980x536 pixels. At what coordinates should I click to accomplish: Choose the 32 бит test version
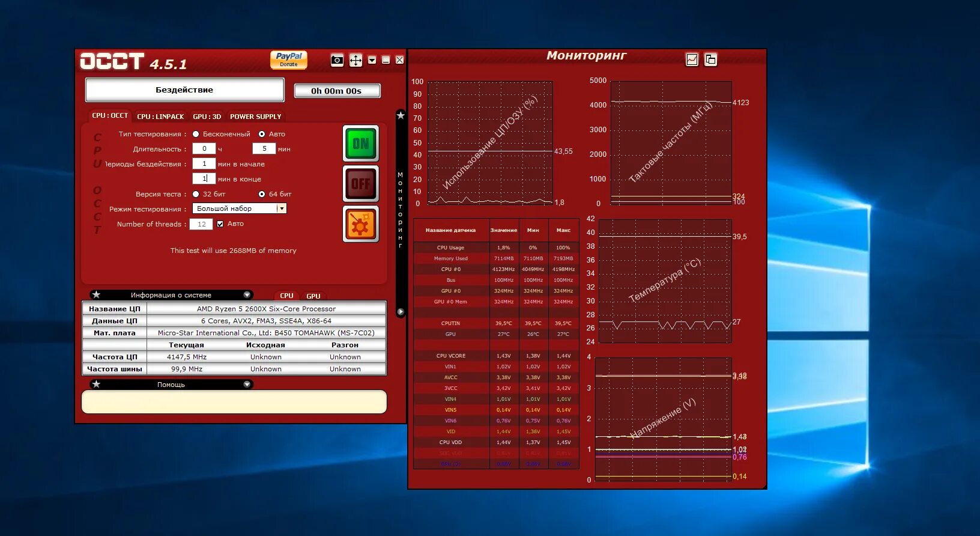(196, 194)
